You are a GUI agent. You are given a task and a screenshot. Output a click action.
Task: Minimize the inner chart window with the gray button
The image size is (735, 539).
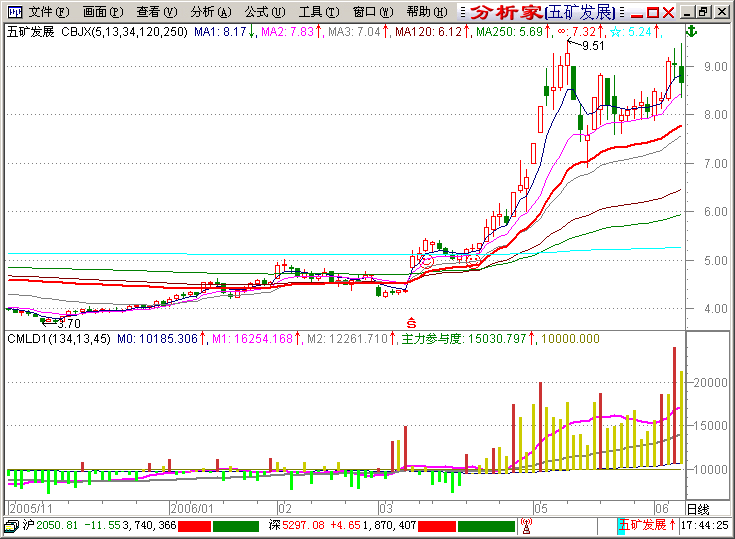688,12
